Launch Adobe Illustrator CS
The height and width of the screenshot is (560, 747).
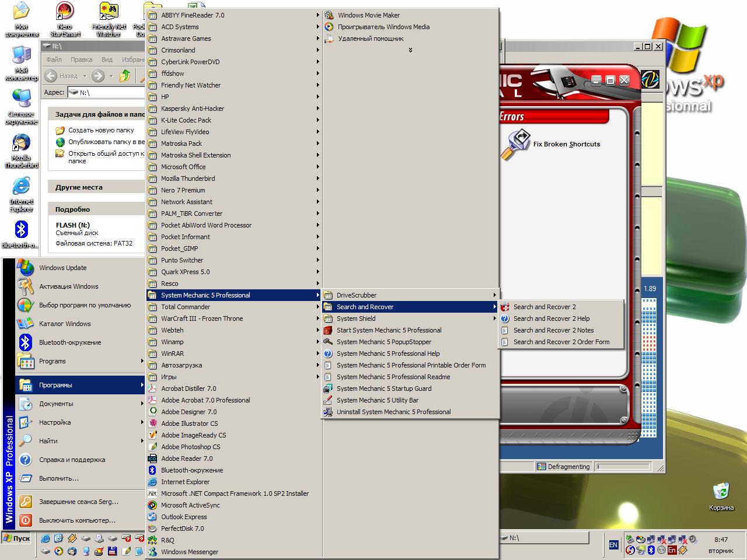tap(234, 423)
